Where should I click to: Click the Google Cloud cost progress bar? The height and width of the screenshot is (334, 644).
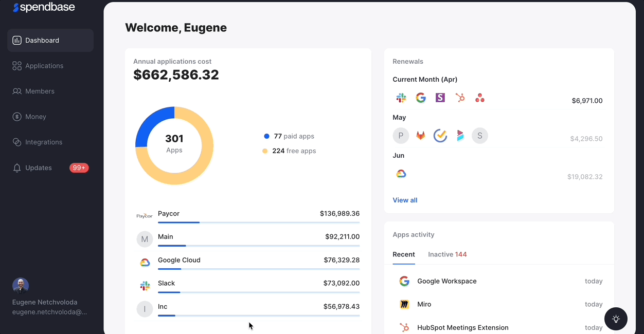tap(259, 269)
